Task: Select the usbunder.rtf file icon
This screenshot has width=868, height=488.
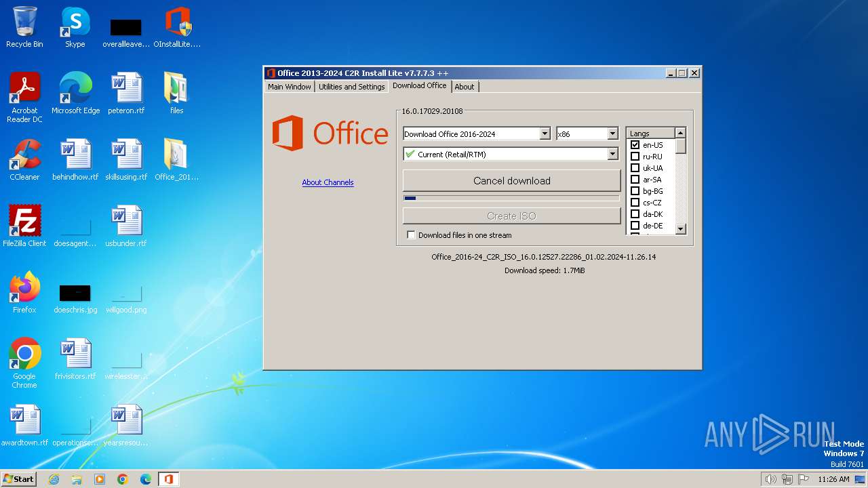Action: click(x=126, y=226)
